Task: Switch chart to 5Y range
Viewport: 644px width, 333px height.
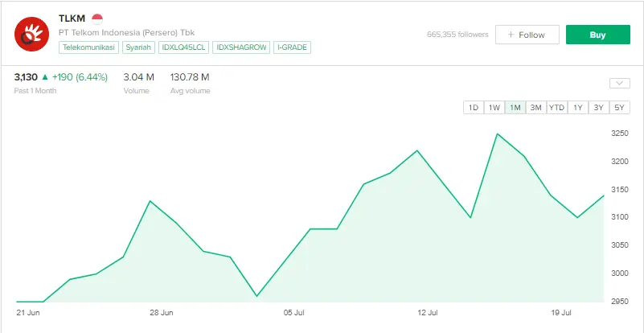Action: pyautogui.click(x=619, y=108)
